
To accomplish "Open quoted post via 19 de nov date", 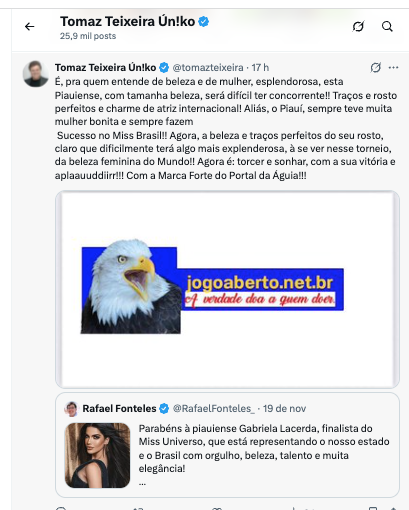I will pos(284,409).
